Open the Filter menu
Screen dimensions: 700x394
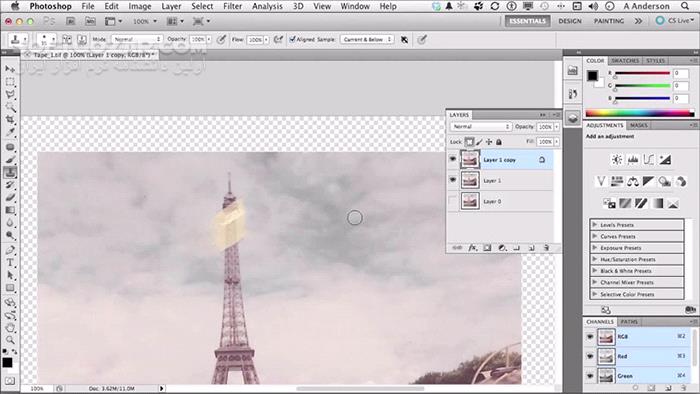(x=232, y=6)
